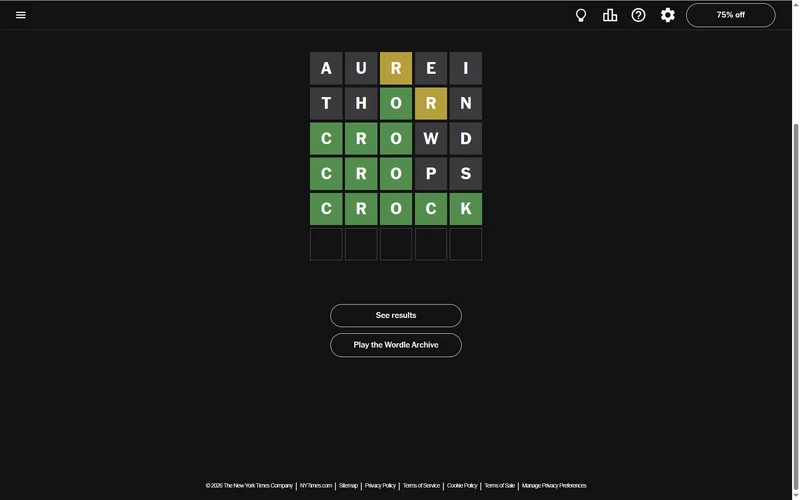Click the 75% off subscription button
The image size is (800, 500).
731,15
